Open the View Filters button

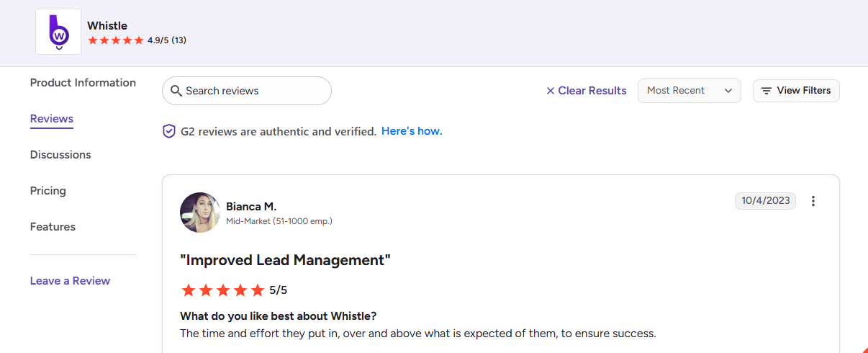pos(796,91)
